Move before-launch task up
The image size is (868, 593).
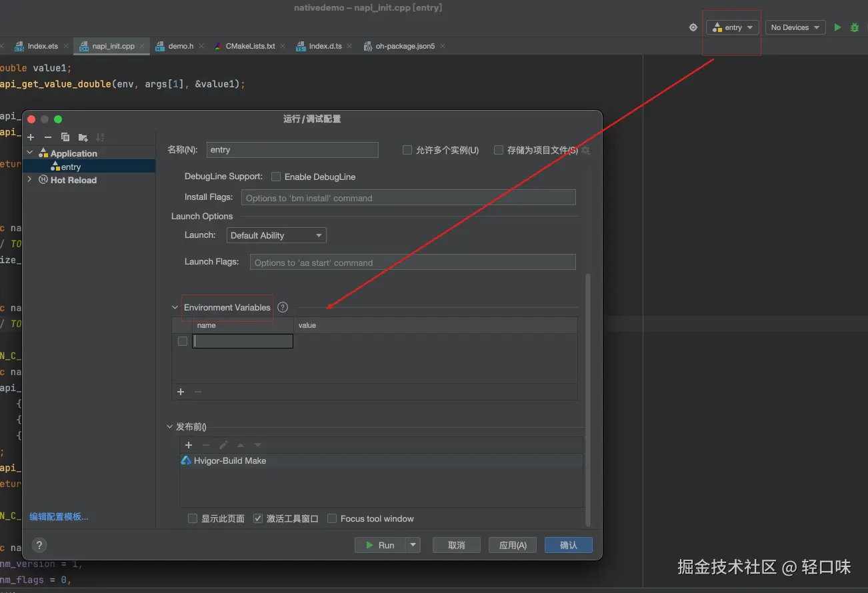(x=241, y=445)
